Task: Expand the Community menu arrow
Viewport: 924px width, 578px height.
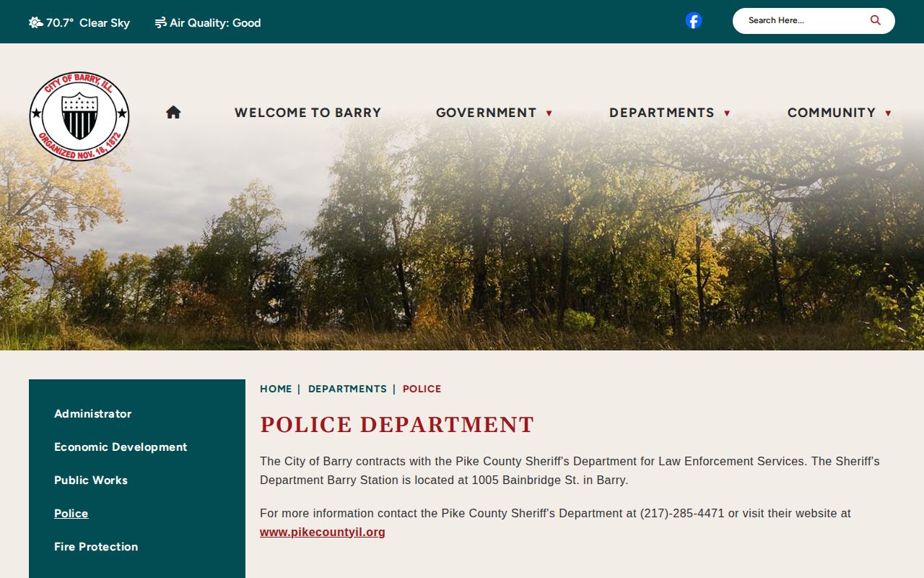Action: pyautogui.click(x=888, y=113)
